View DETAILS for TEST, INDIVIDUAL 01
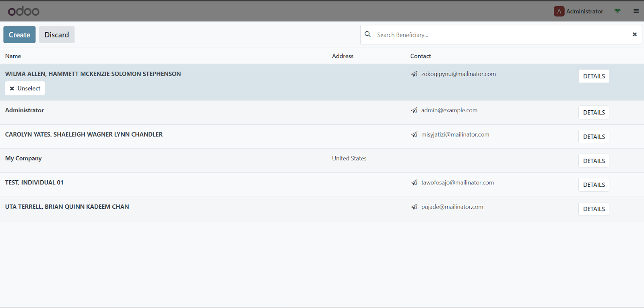644x308 pixels. click(594, 185)
